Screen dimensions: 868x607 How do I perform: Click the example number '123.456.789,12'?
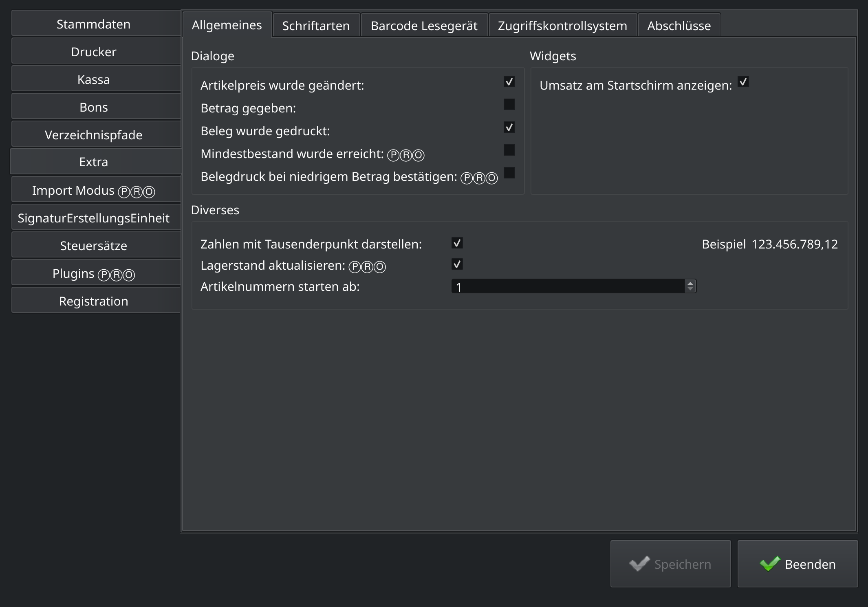click(x=795, y=244)
